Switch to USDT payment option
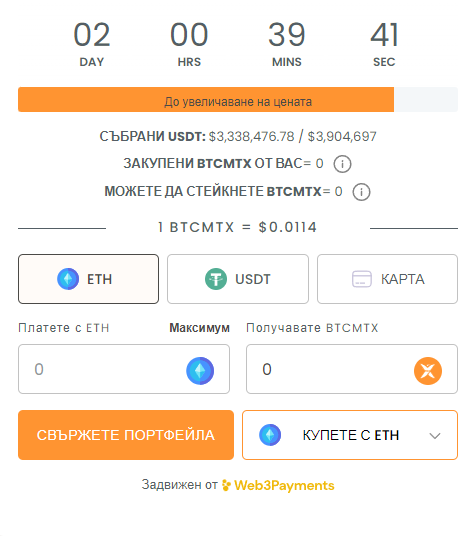The image size is (464, 552). pyautogui.click(x=238, y=279)
